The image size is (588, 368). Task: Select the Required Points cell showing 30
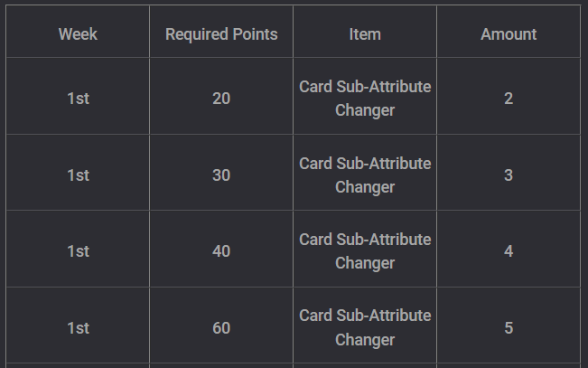[x=221, y=175]
